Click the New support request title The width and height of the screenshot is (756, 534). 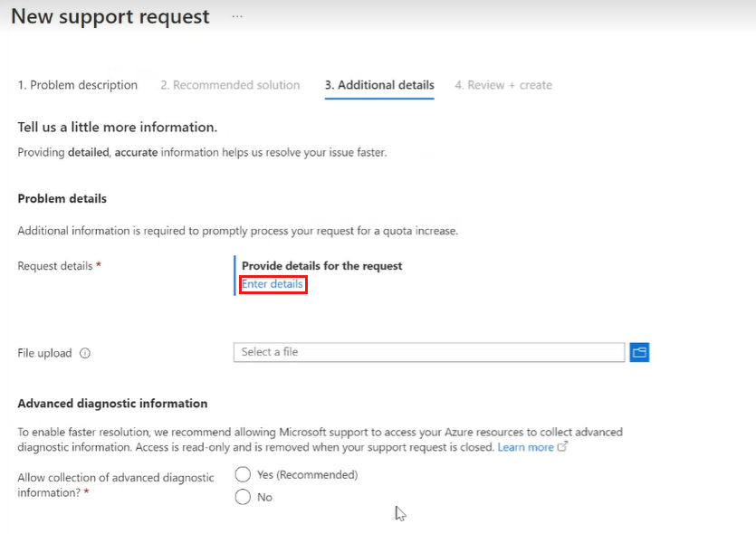pos(109,16)
